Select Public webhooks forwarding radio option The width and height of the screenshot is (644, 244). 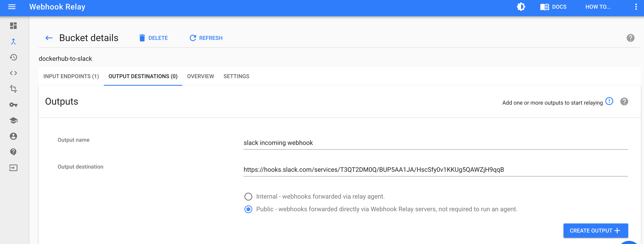pos(248,209)
